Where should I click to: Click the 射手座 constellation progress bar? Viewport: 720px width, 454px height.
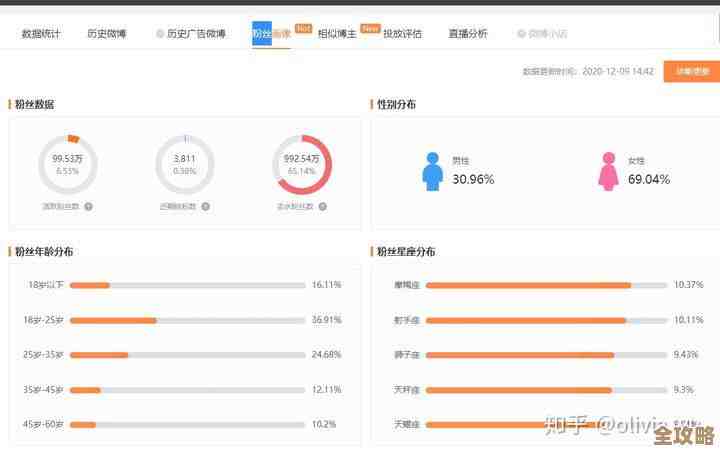[x=546, y=320]
